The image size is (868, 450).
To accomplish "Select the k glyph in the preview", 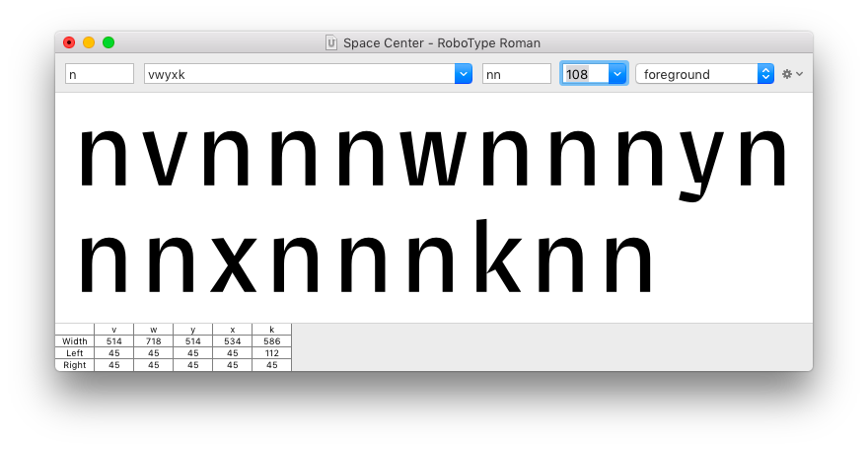I will (498, 256).
